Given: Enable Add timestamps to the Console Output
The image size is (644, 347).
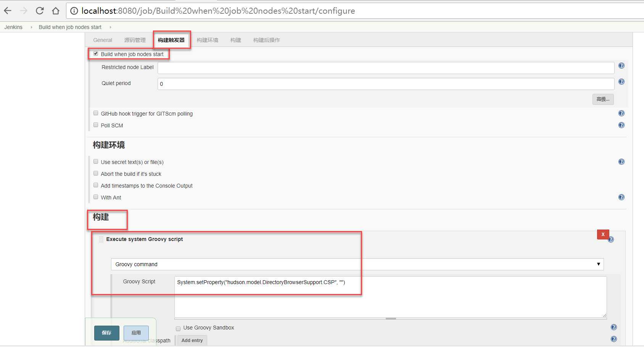Looking at the screenshot, I should [96, 185].
